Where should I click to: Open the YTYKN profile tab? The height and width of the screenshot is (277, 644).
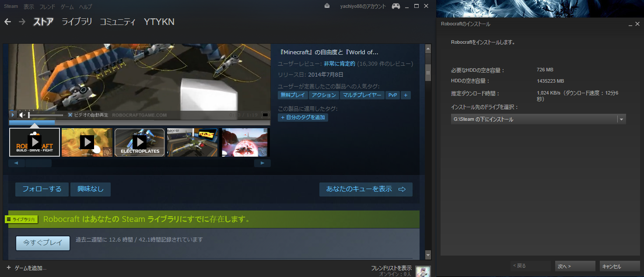point(159,21)
